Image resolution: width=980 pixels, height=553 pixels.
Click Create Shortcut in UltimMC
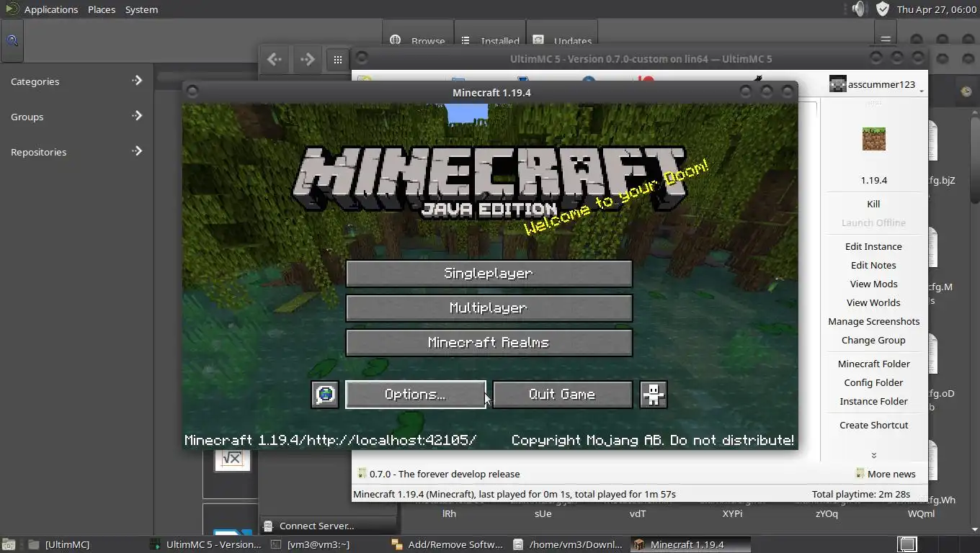tap(873, 425)
